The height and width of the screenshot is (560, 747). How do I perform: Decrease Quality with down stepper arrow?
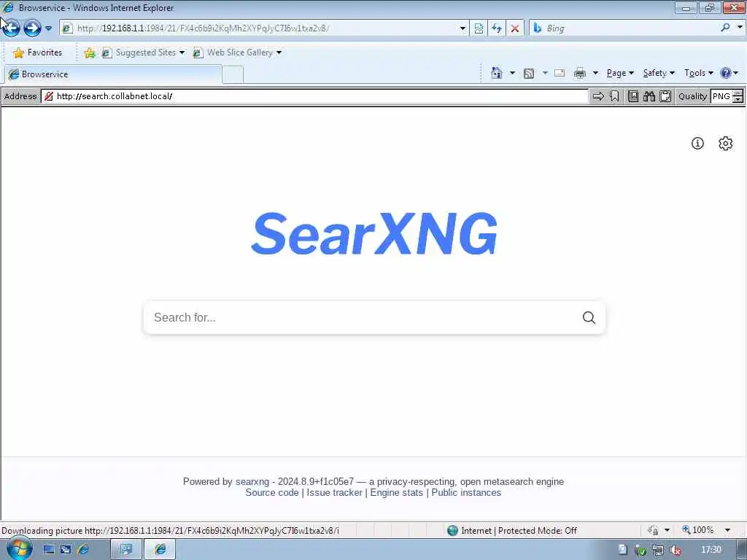point(738,99)
